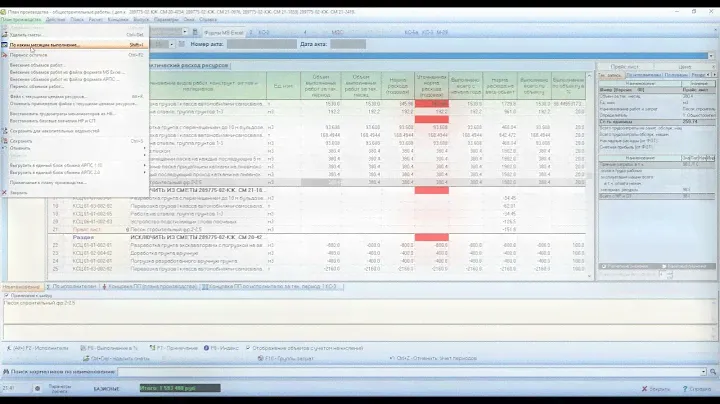720x404 pixels.
Task: Click the 'F7 - Примечание' icon button
Action: click(150, 347)
